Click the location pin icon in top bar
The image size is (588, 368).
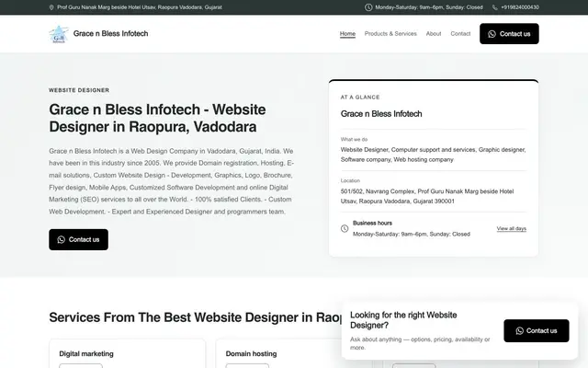pyautogui.click(x=51, y=7)
